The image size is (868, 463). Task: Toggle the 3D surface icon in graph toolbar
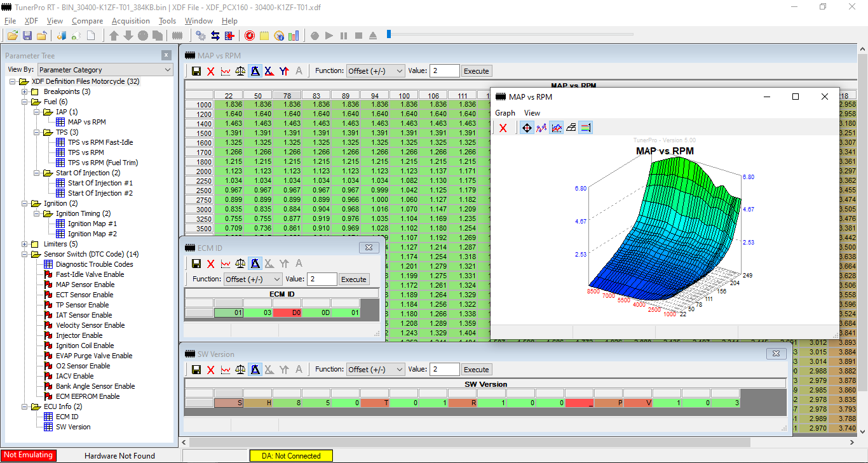(x=571, y=128)
